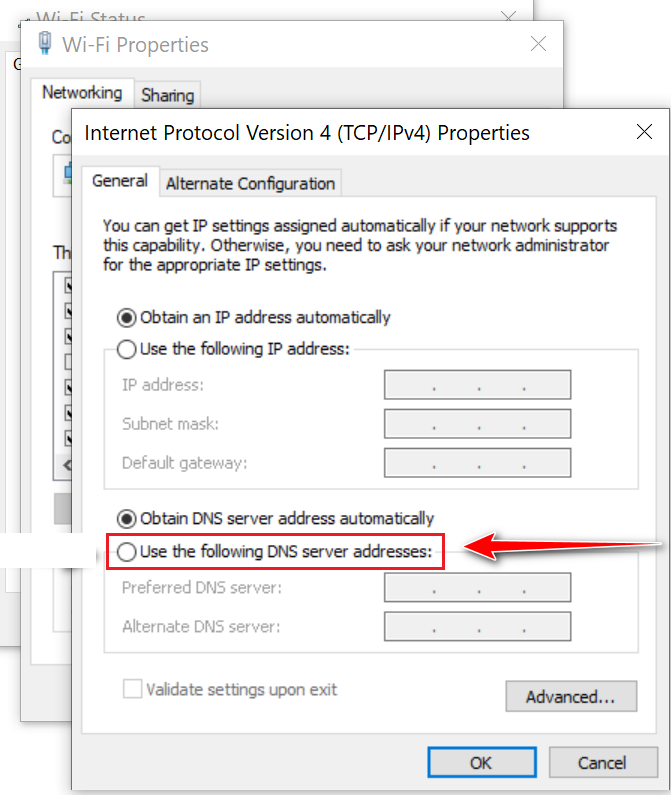Switch to the Networking tab

click(82, 93)
